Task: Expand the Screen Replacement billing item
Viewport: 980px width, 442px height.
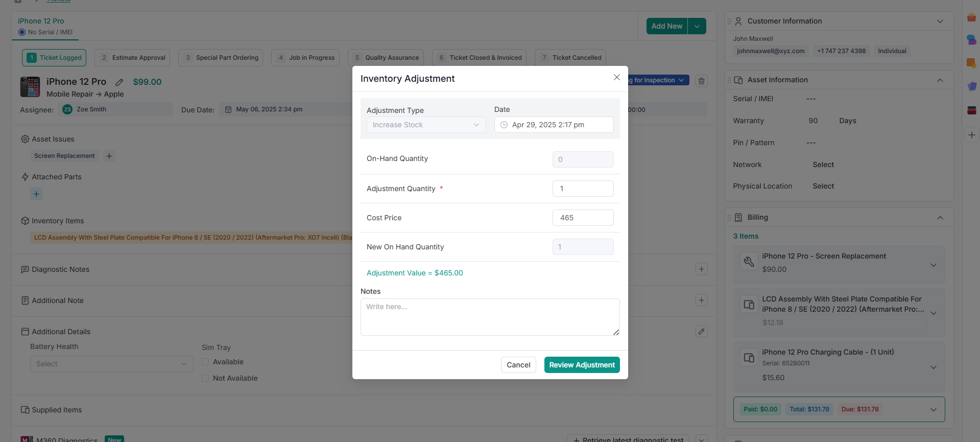Action: (x=934, y=265)
